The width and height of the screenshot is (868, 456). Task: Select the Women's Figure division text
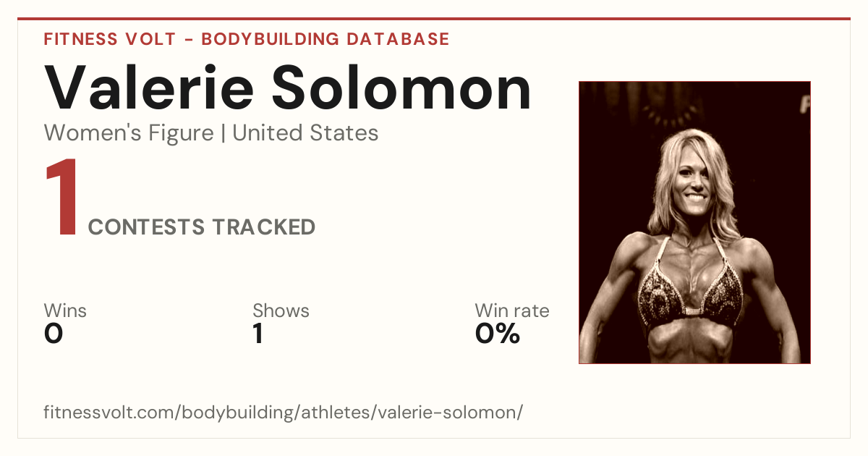tap(129, 133)
